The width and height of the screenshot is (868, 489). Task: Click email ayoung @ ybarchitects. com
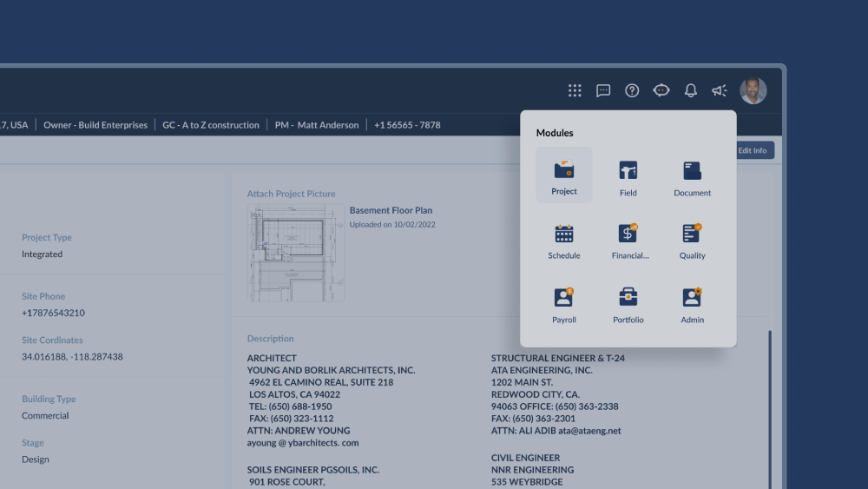click(x=303, y=442)
